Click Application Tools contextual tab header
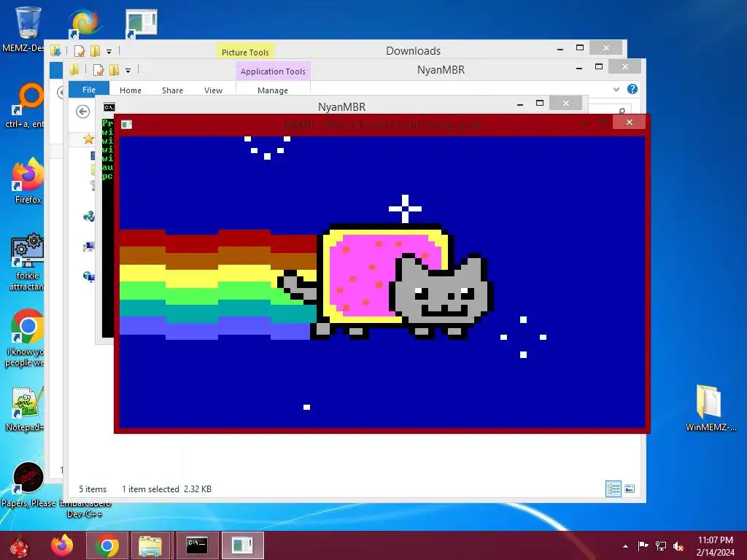Screen dimensions: 747x560 [x=273, y=71]
